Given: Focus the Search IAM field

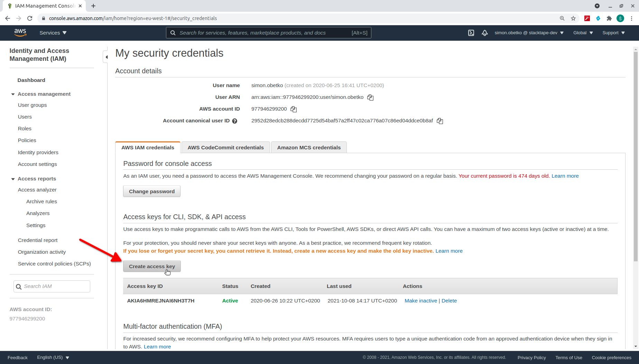Looking at the screenshot, I should 52,287.
